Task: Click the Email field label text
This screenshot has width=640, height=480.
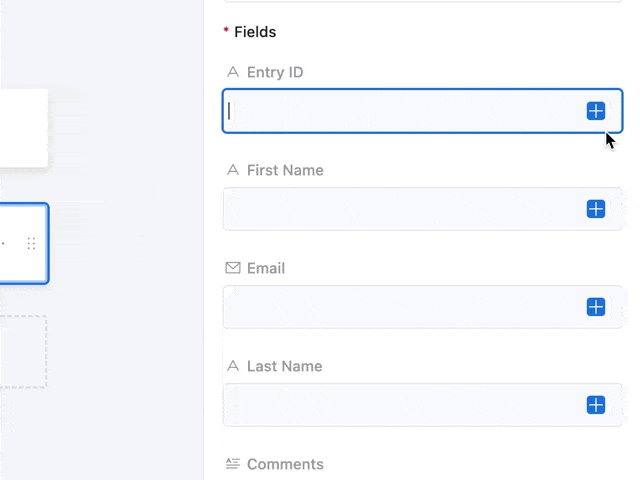Action: pyautogui.click(x=266, y=268)
